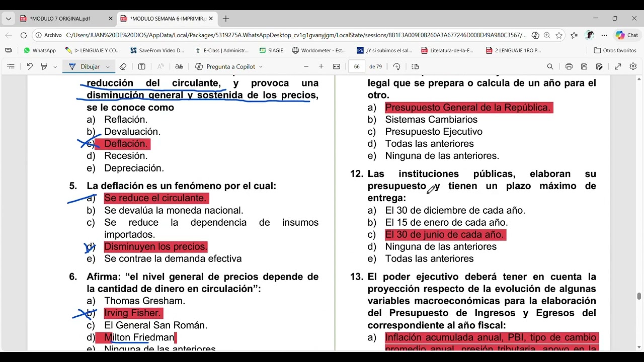Open the WhatsApp bookmark
Image resolution: width=644 pixels, height=362 pixels.
coord(40,50)
